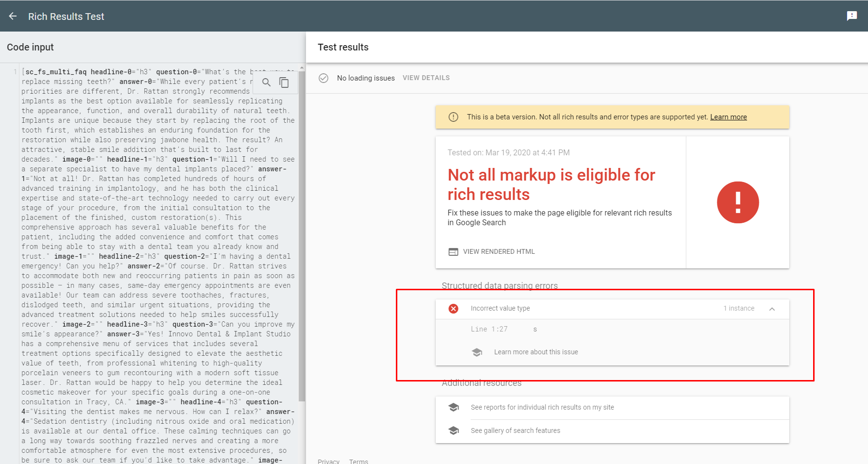Click the code input scrollbar thumb
The width and height of the screenshot is (868, 464).
point(302,236)
